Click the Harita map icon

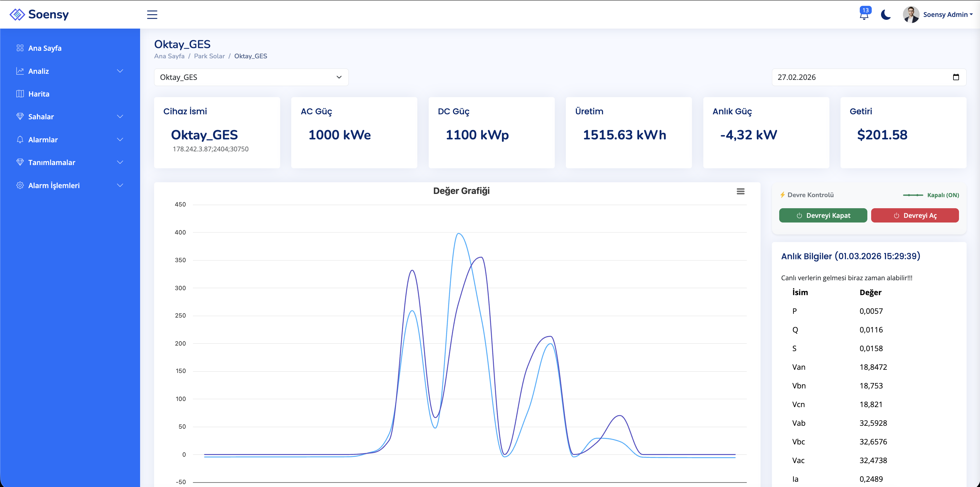[x=20, y=94]
